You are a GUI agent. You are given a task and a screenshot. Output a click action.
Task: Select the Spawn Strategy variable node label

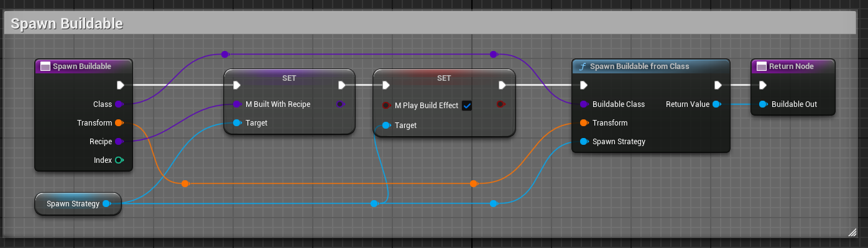pyautogui.click(x=73, y=204)
